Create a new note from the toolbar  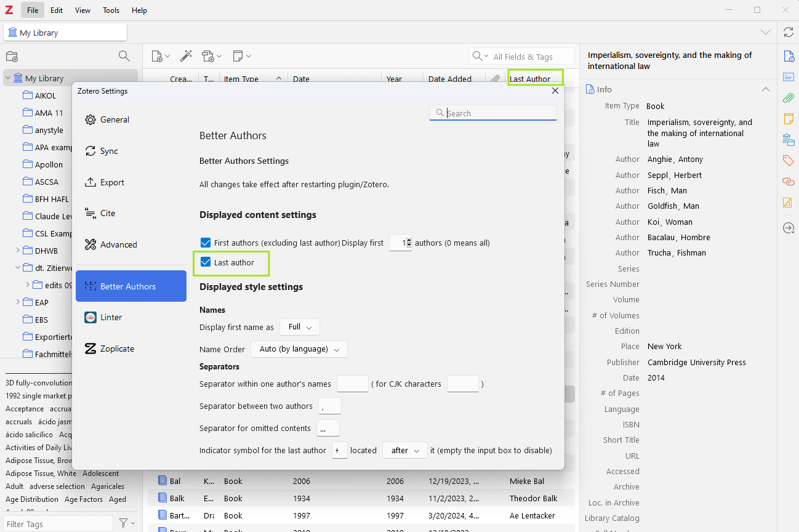(x=238, y=56)
